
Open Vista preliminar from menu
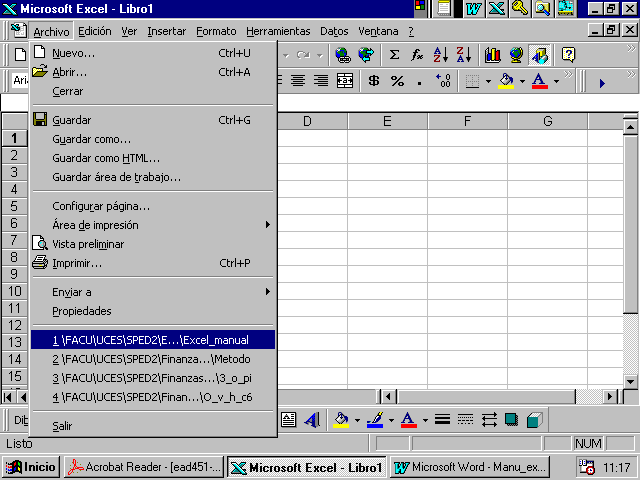[x=153, y=244]
